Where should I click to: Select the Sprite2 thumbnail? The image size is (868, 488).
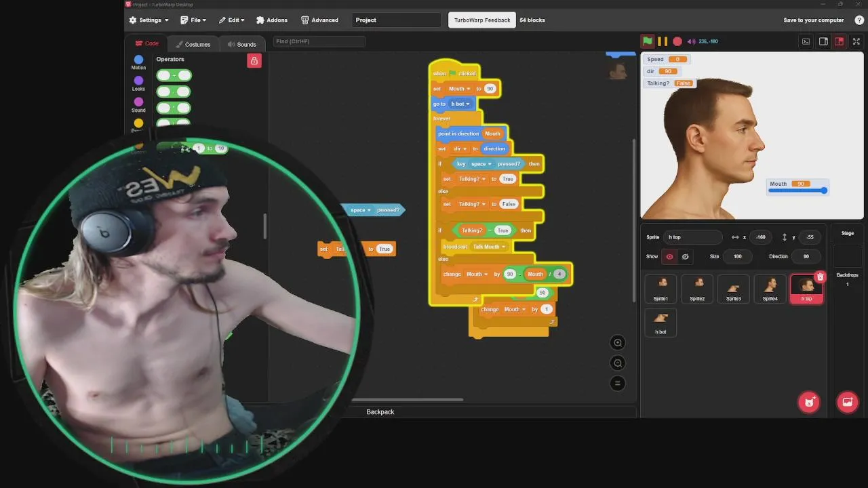coord(697,289)
